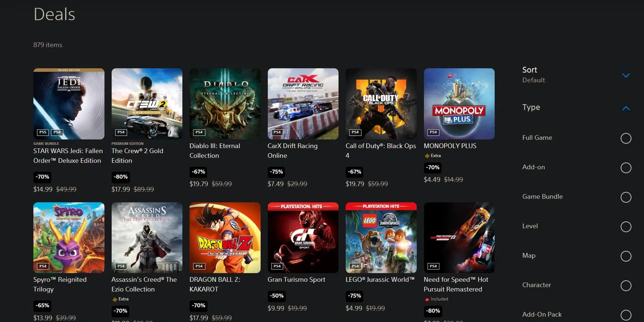Choose the Level filter radio button
The height and width of the screenshot is (322, 644).
(626, 227)
